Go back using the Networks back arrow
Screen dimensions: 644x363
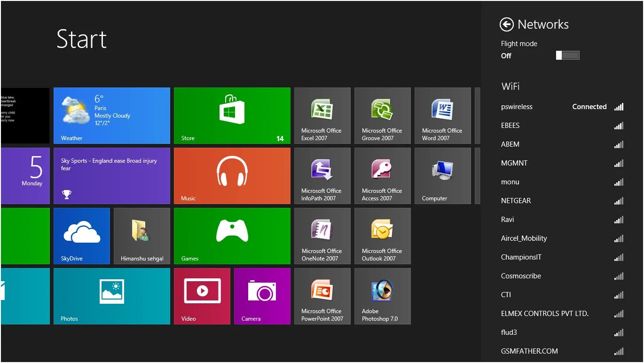[x=506, y=24]
